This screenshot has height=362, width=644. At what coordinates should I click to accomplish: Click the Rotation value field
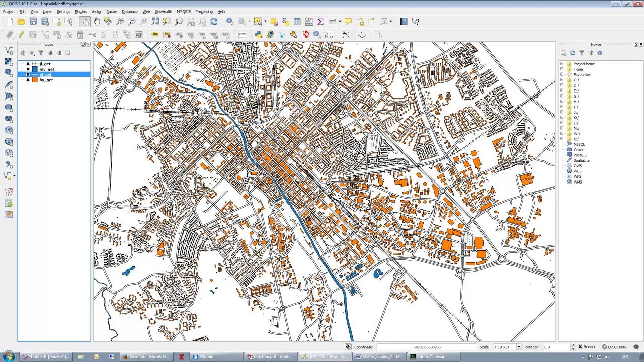click(556, 347)
